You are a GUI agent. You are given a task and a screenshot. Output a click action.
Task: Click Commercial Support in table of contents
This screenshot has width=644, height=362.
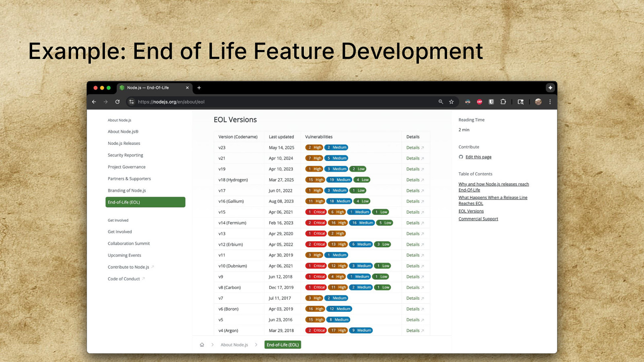click(x=478, y=219)
